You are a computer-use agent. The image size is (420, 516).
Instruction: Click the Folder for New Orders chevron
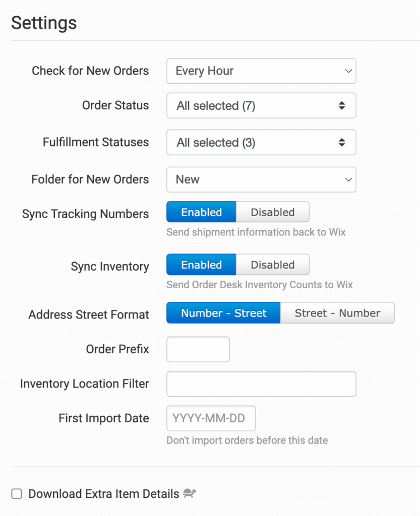[348, 179]
